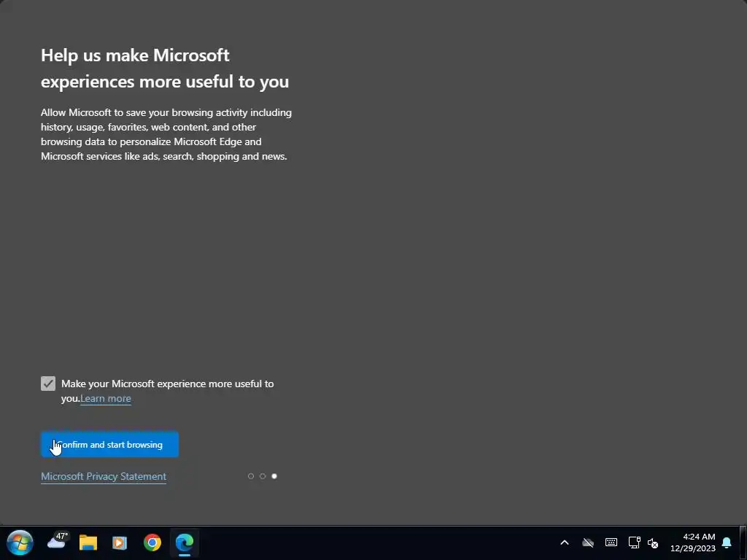Open the notifications bell icon

coord(727,542)
